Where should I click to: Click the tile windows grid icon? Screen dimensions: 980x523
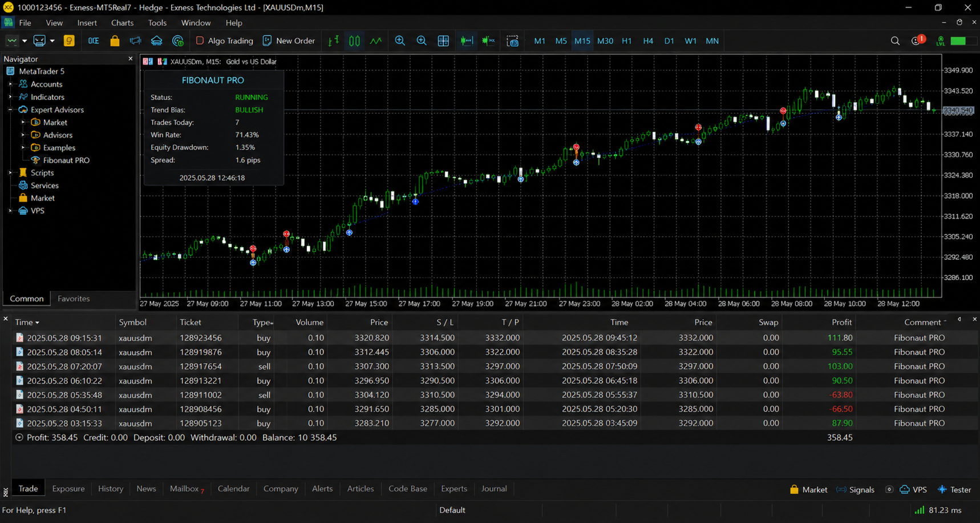pos(443,41)
